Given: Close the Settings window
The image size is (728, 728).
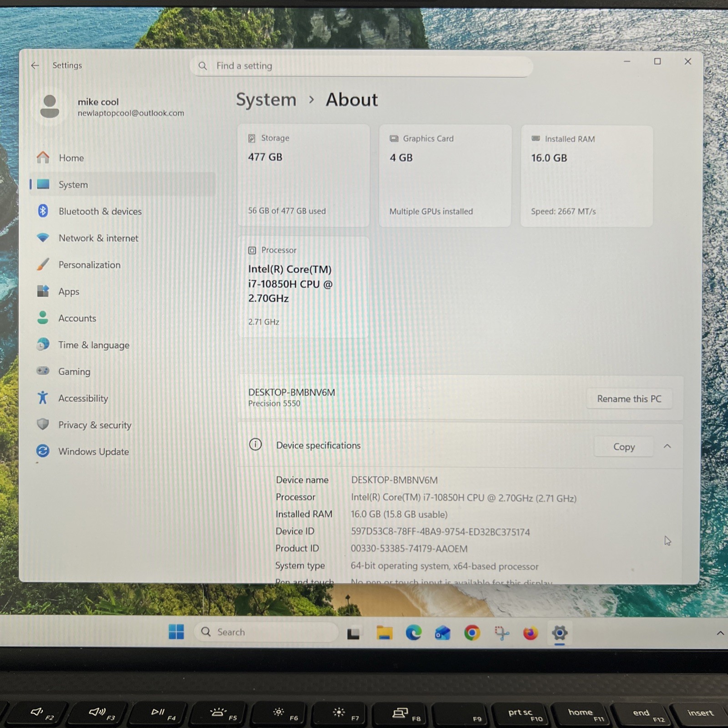Looking at the screenshot, I should pyautogui.click(x=688, y=61).
